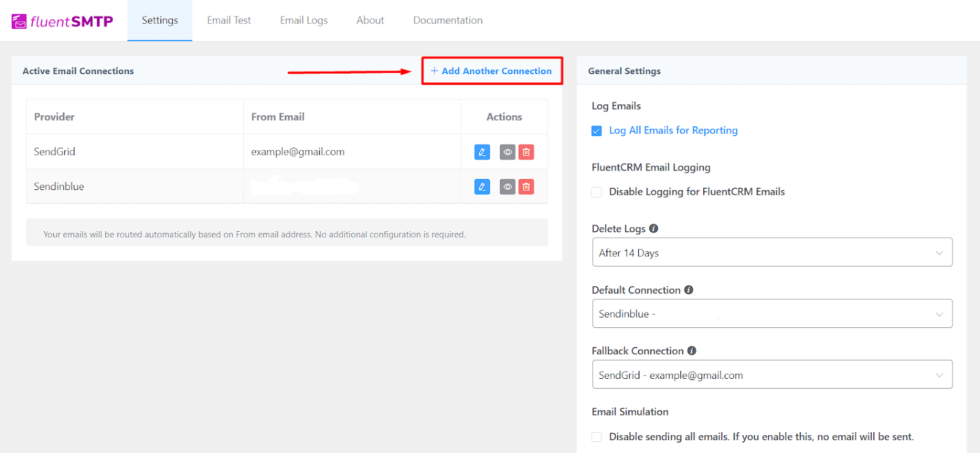Delete the SendGrid connection

(x=526, y=152)
